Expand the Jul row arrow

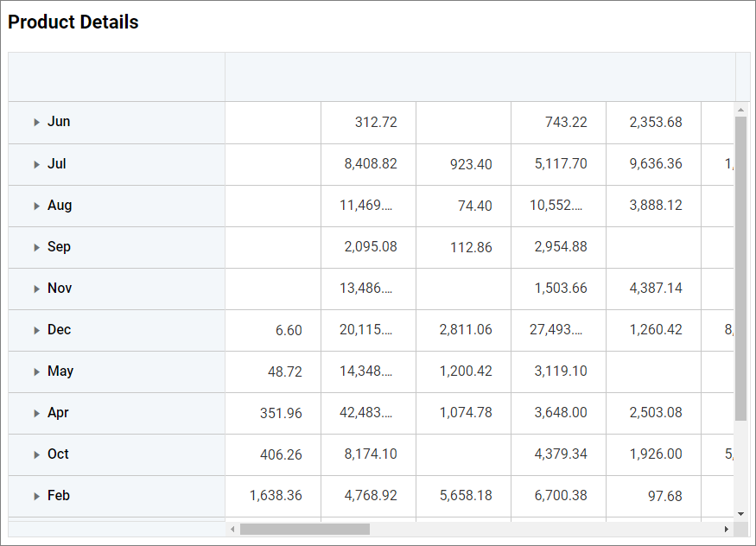coord(36,164)
